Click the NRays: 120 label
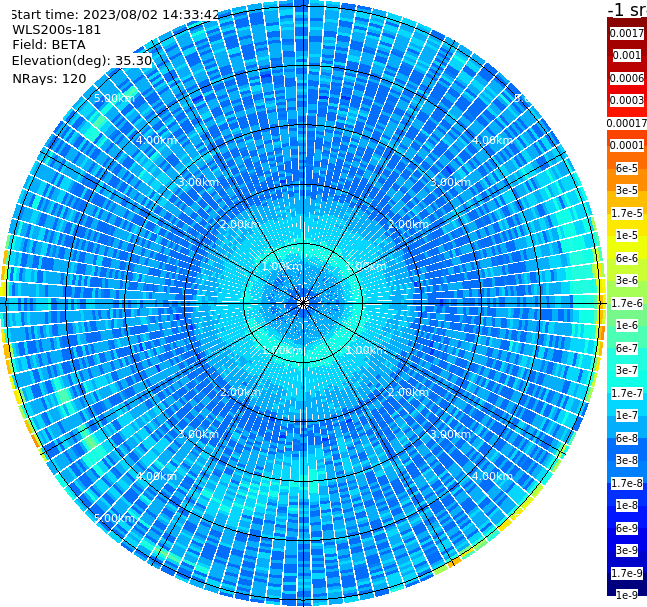 coord(49,78)
